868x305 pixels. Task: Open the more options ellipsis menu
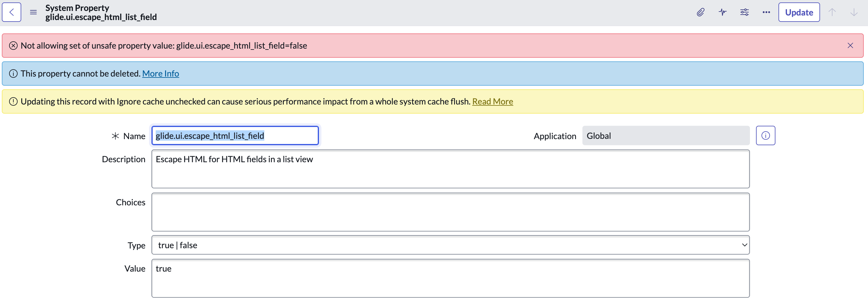point(766,12)
